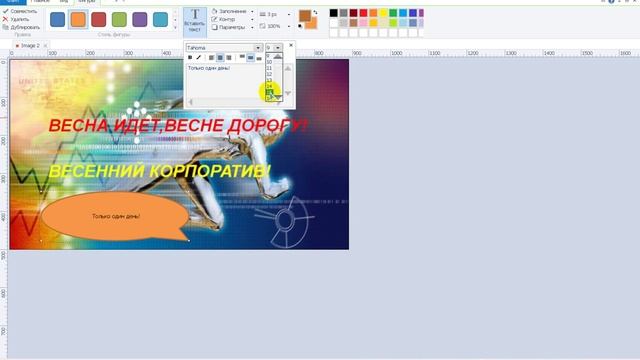Select the Вставить текст tool
640x360 pixels.
click(195, 21)
